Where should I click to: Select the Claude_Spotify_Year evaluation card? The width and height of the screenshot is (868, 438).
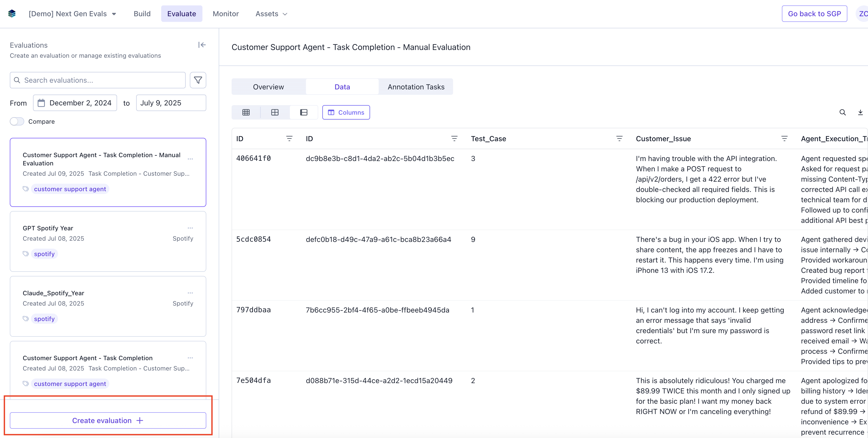(x=108, y=306)
